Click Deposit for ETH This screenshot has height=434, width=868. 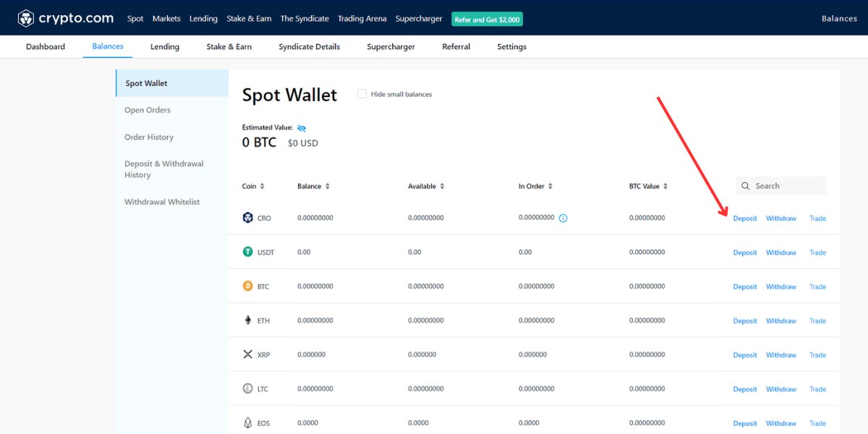coord(745,320)
